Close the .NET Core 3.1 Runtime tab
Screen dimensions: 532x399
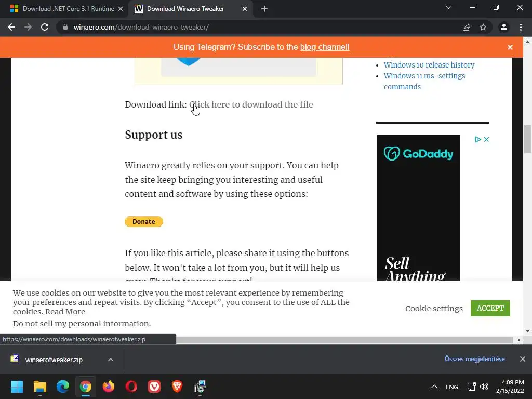tap(121, 9)
